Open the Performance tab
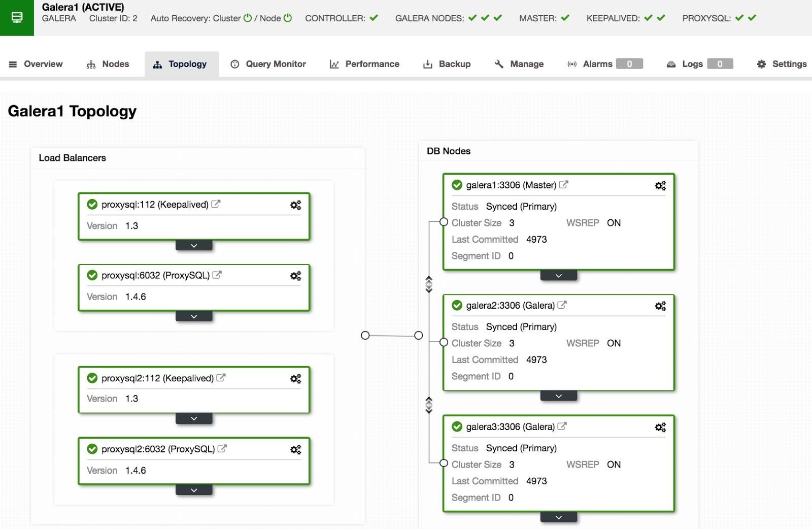 coord(364,64)
